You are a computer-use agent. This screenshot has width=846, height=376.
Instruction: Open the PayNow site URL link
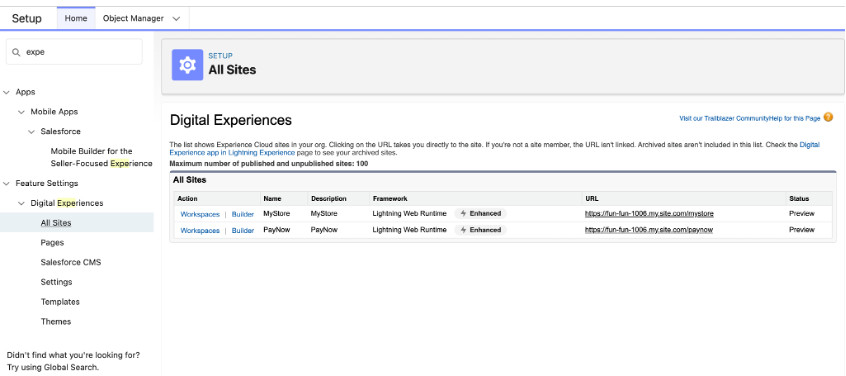tap(649, 230)
